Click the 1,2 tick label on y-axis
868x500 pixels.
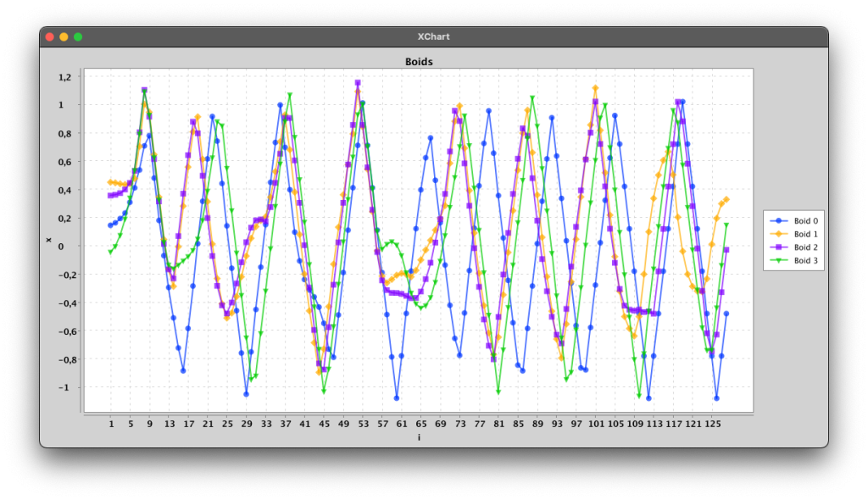(64, 77)
